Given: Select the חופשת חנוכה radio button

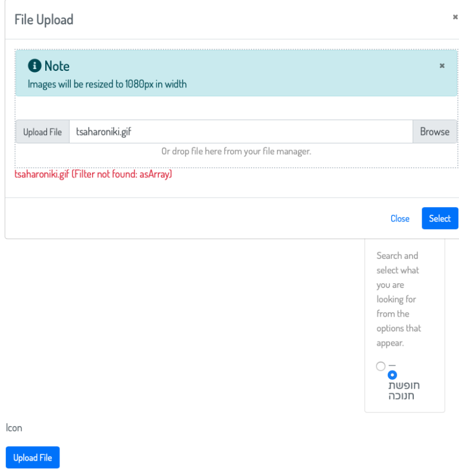Looking at the screenshot, I should [x=392, y=375].
